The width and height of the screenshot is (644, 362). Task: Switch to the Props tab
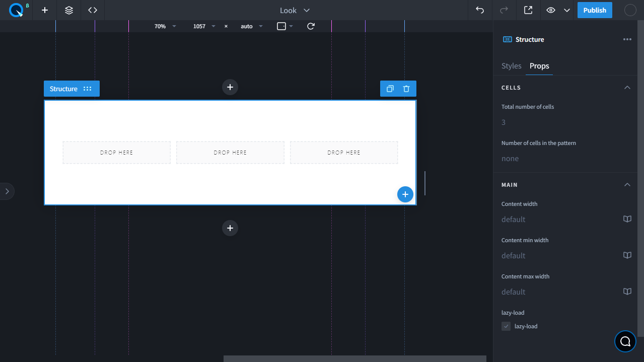[x=539, y=66]
